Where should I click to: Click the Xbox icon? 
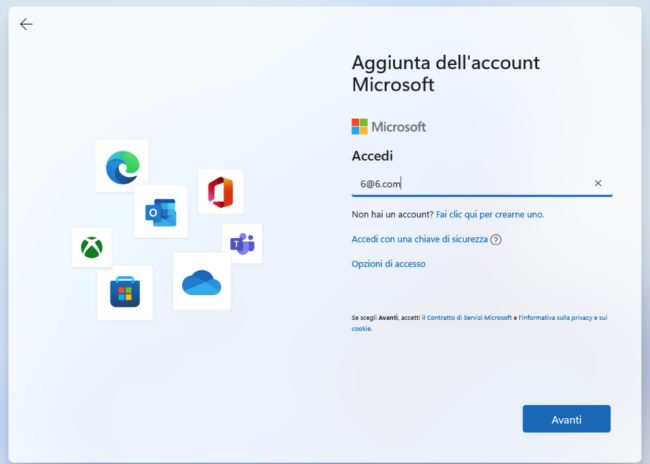(92, 248)
